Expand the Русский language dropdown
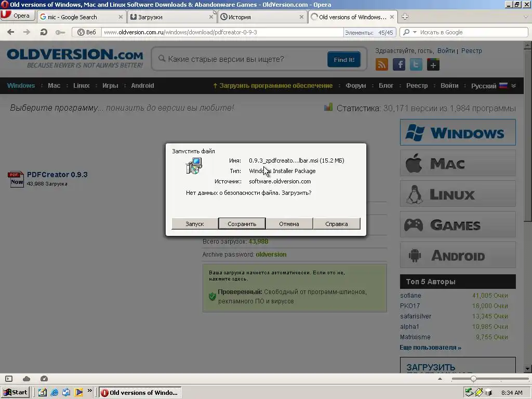The width and height of the screenshot is (532, 399). click(x=494, y=86)
